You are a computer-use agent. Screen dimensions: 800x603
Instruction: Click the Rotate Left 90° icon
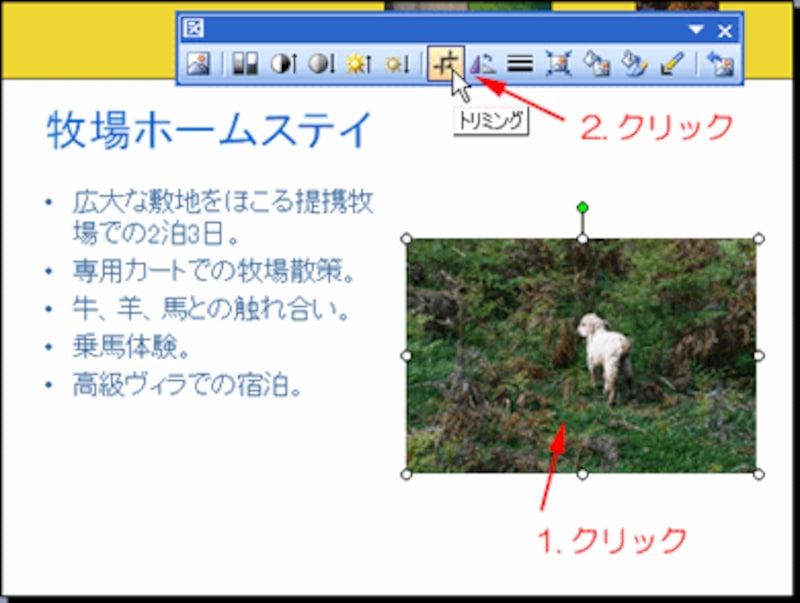[483, 64]
